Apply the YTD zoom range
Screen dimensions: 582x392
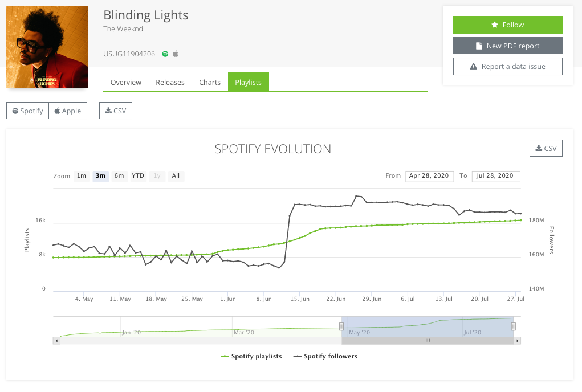137,176
